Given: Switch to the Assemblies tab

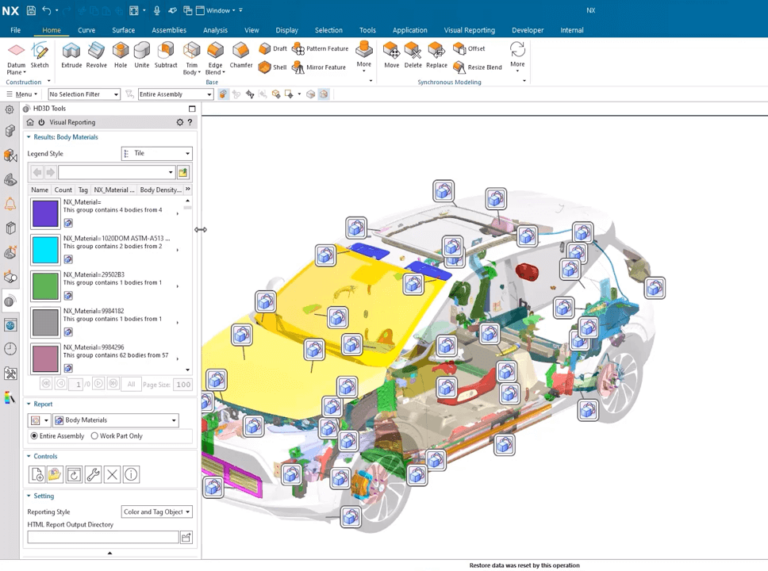Looking at the screenshot, I should coord(169,30).
